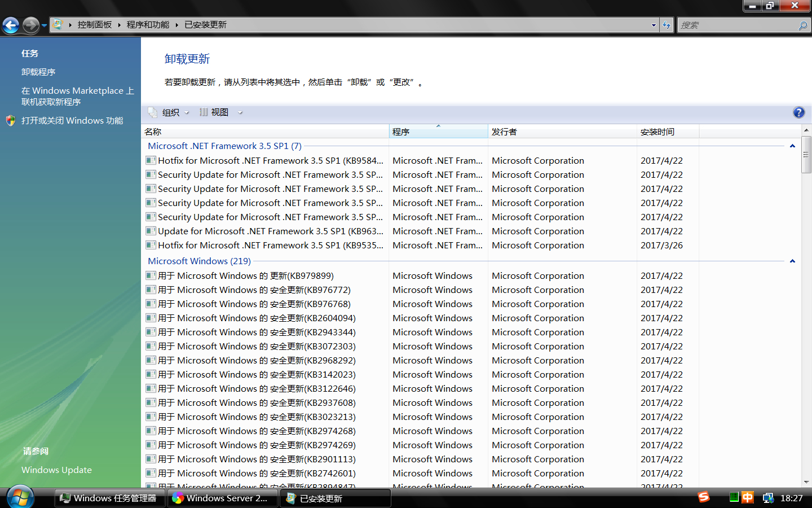Click icon of security update KB2974269
This screenshot has width=812, height=508.
(x=151, y=445)
